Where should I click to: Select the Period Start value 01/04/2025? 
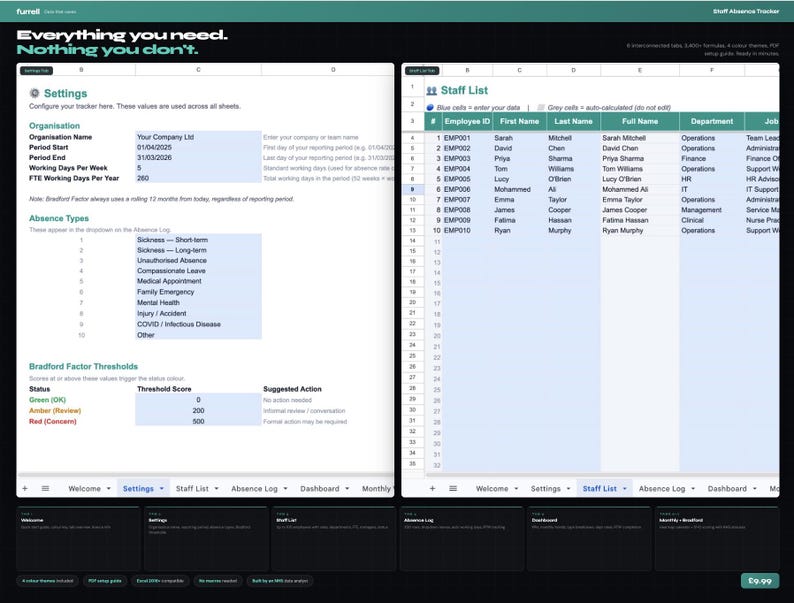pos(198,147)
